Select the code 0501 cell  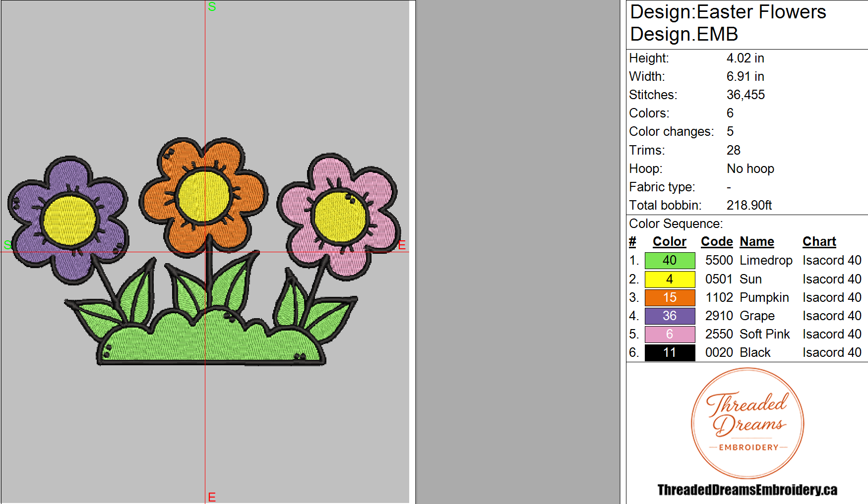[719, 280]
